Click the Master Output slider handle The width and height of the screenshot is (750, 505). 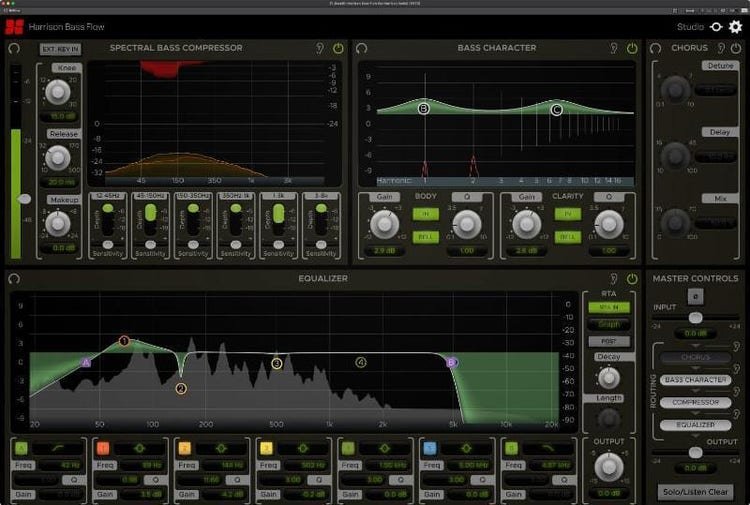(695, 452)
